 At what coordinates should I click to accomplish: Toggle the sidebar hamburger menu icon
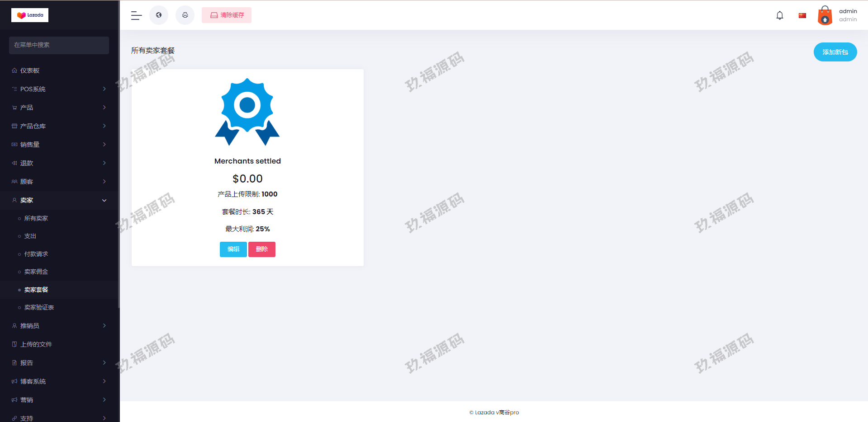[x=136, y=15]
